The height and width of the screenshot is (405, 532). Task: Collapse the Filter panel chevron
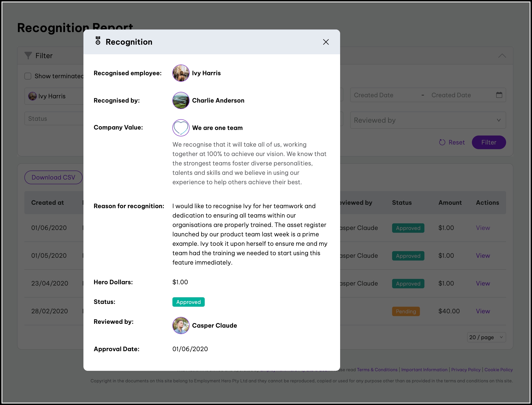click(502, 56)
